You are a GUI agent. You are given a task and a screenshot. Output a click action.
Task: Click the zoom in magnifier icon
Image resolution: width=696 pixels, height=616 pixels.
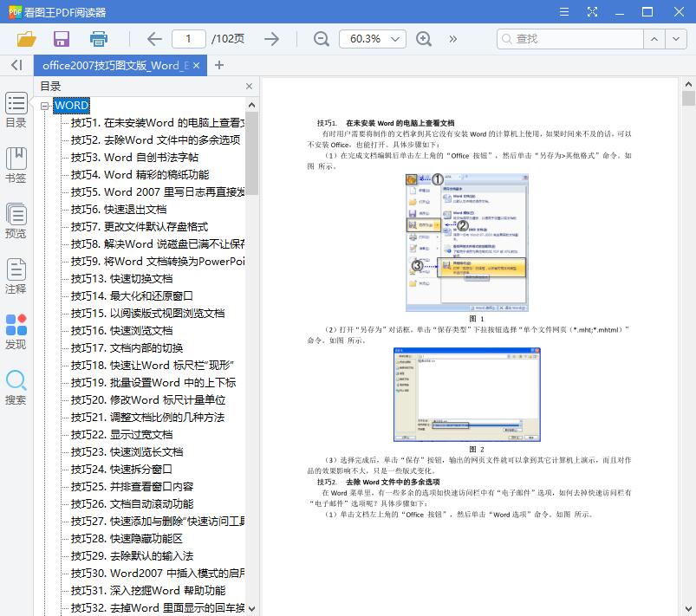click(424, 39)
